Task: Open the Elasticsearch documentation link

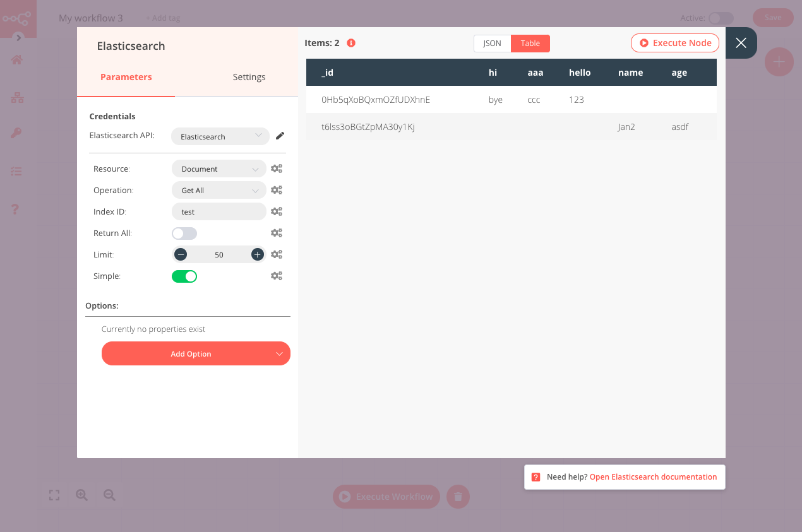Action: pos(653,476)
